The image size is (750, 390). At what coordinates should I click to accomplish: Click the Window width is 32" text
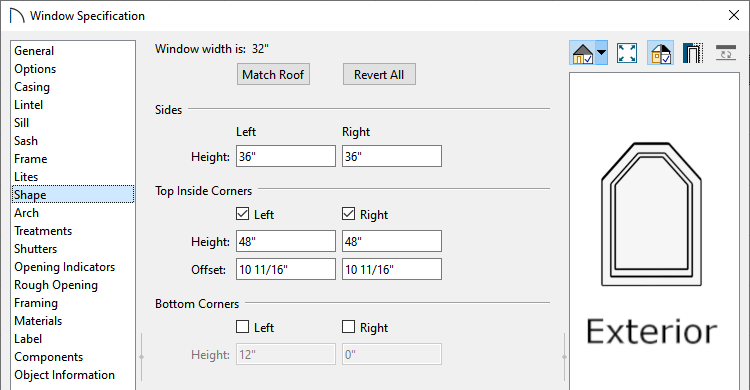211,49
